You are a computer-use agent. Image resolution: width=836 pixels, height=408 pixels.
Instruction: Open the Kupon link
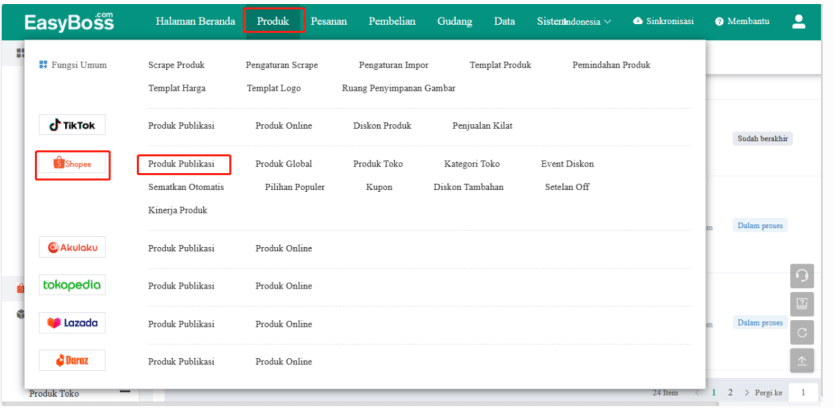(x=379, y=187)
